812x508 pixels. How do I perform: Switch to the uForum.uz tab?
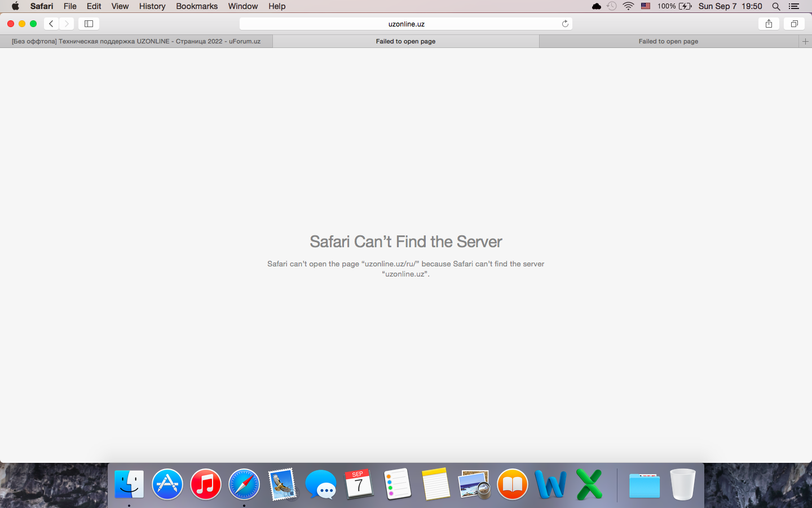tap(136, 41)
